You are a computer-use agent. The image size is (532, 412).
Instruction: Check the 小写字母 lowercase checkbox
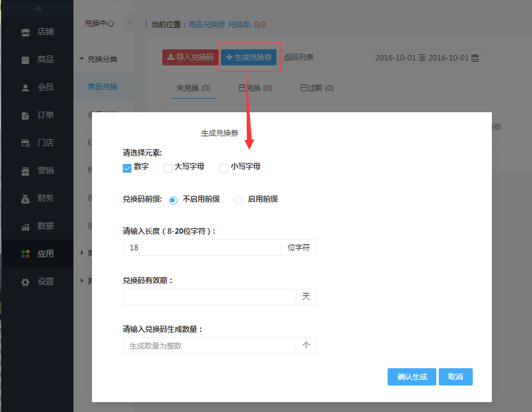click(x=223, y=168)
